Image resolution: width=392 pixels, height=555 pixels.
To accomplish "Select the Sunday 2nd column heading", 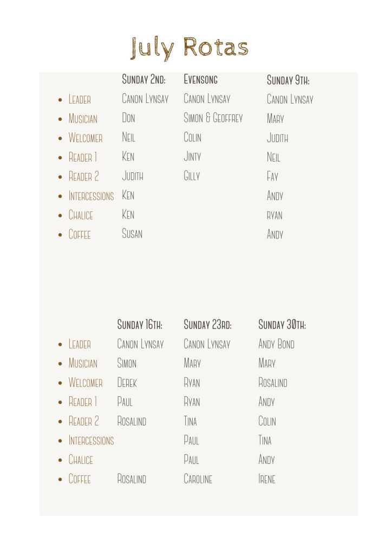I will [143, 80].
